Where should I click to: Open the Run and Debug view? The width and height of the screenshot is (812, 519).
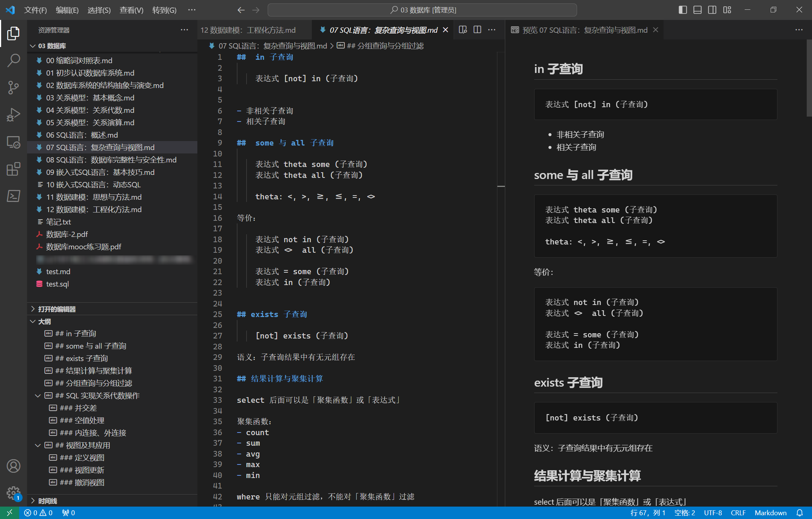14,115
